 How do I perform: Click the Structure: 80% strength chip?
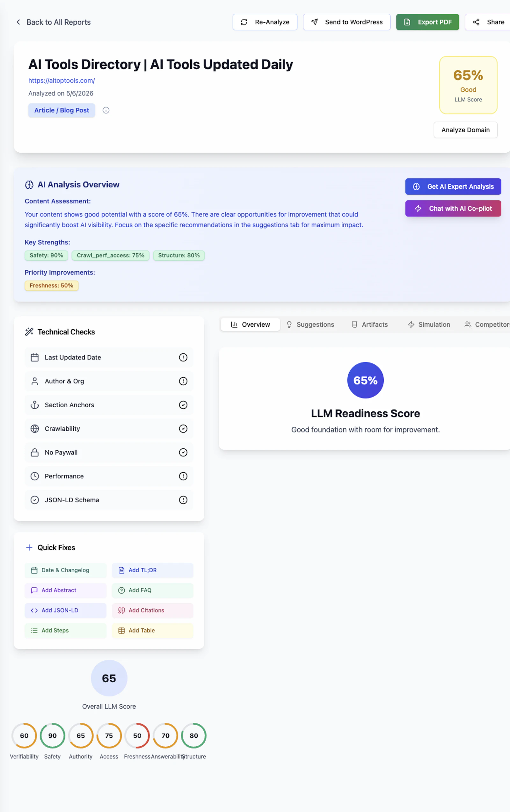pyautogui.click(x=179, y=255)
